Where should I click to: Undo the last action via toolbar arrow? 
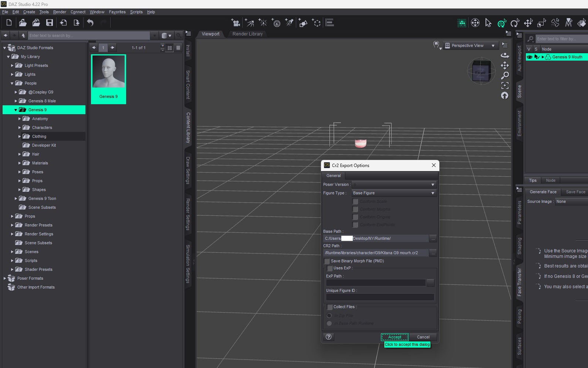coord(90,23)
